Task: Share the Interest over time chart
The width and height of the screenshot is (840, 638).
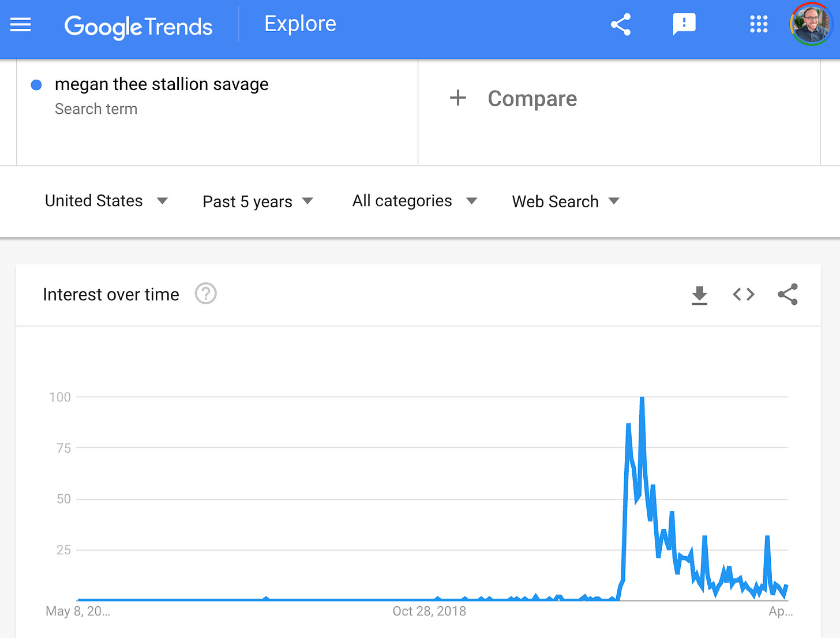Action: (x=787, y=294)
